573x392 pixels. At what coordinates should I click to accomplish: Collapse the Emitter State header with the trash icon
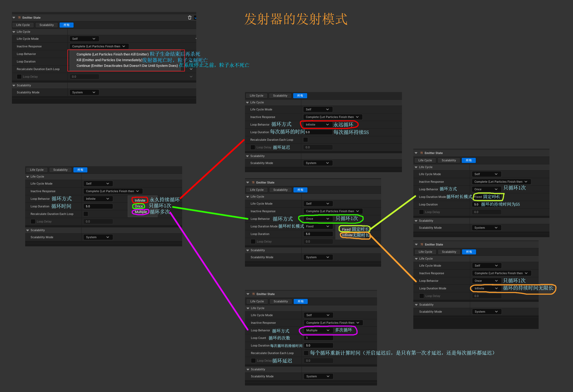point(14,18)
